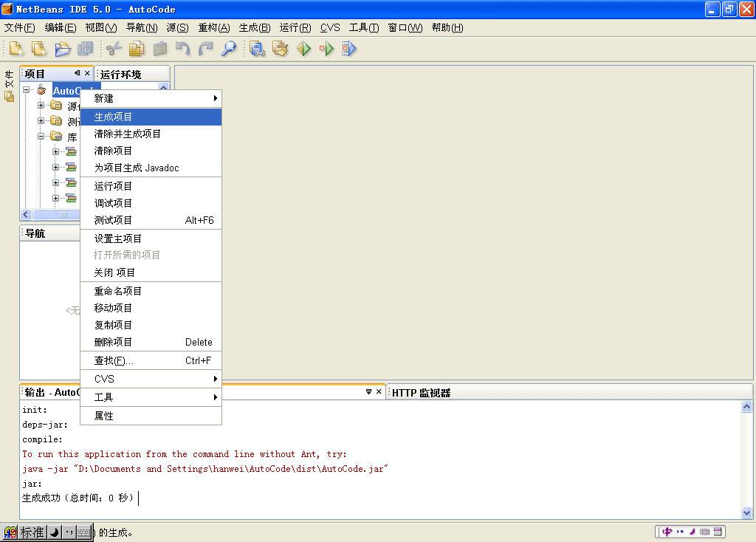Choose 属性 at bottom of context menu
The width and height of the screenshot is (756, 542).
(151, 416)
